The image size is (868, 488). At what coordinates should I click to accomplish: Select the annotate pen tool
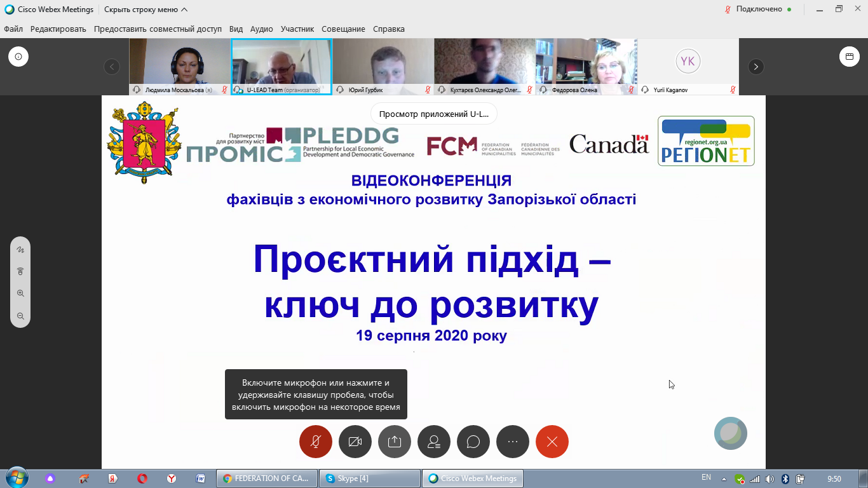click(x=20, y=250)
